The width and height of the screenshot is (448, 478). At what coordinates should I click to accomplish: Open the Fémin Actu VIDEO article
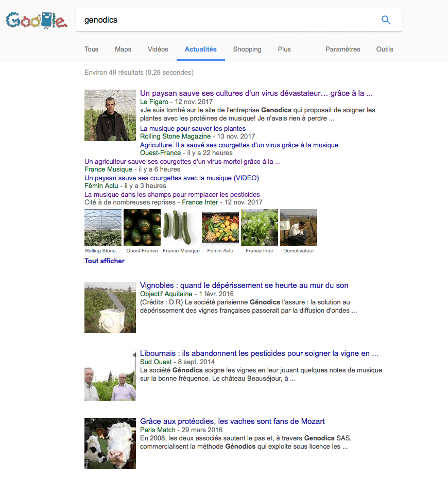click(171, 178)
